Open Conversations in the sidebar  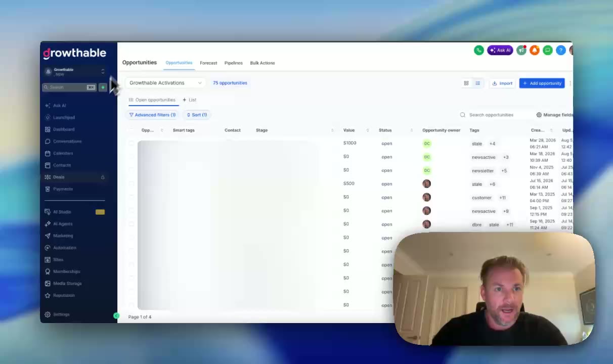[67, 141]
